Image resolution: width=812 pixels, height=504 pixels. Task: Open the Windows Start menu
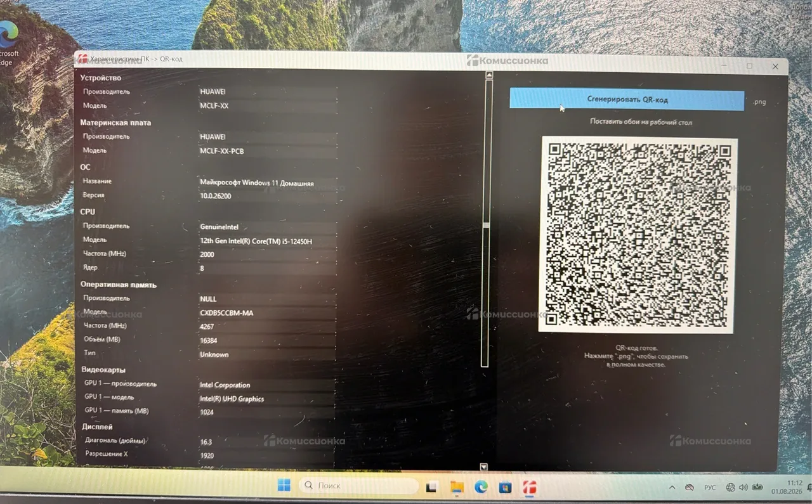[x=284, y=486]
